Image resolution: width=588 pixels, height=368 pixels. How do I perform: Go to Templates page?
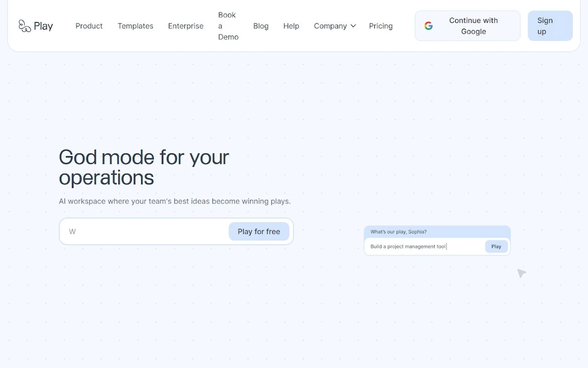coord(135,26)
